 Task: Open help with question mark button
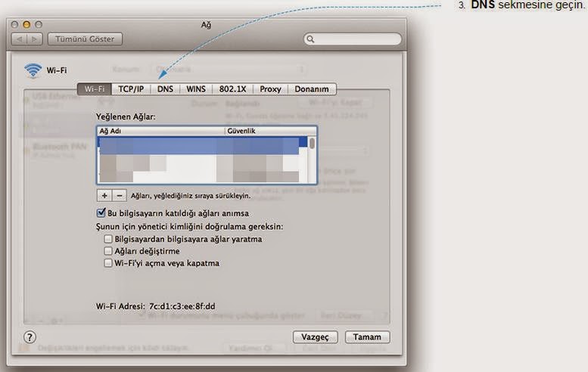pyautogui.click(x=30, y=337)
